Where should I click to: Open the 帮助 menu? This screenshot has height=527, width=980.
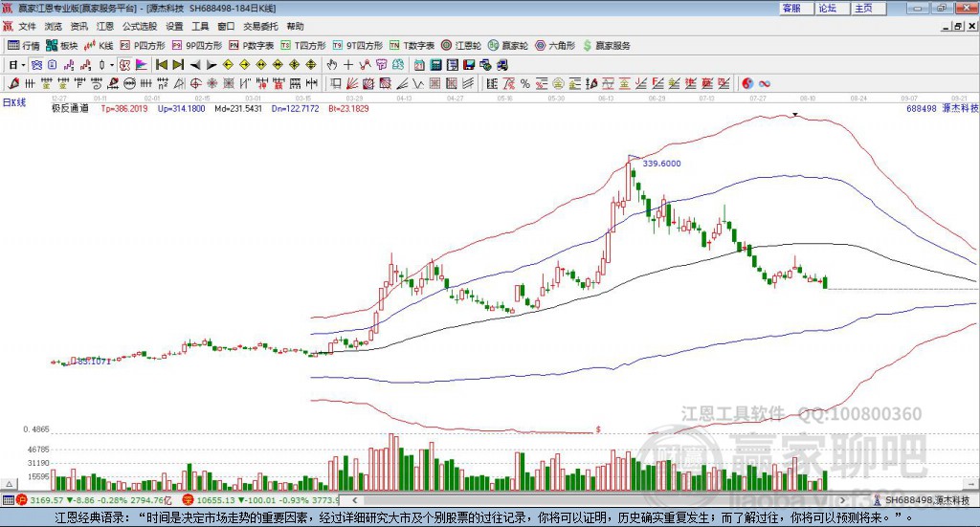click(295, 26)
